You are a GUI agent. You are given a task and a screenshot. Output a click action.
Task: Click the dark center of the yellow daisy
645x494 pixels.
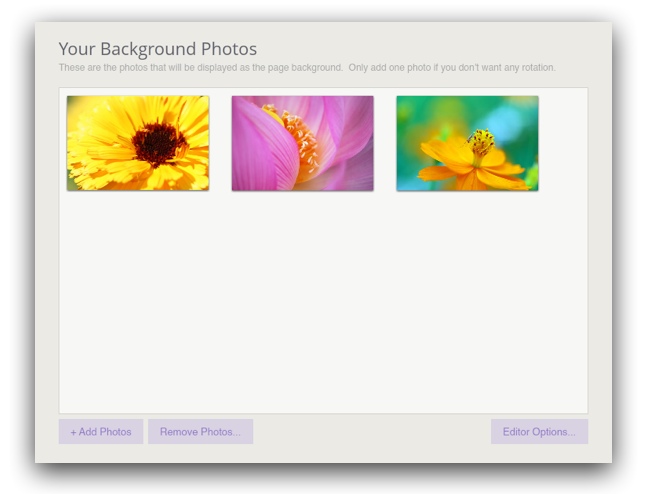click(158, 143)
